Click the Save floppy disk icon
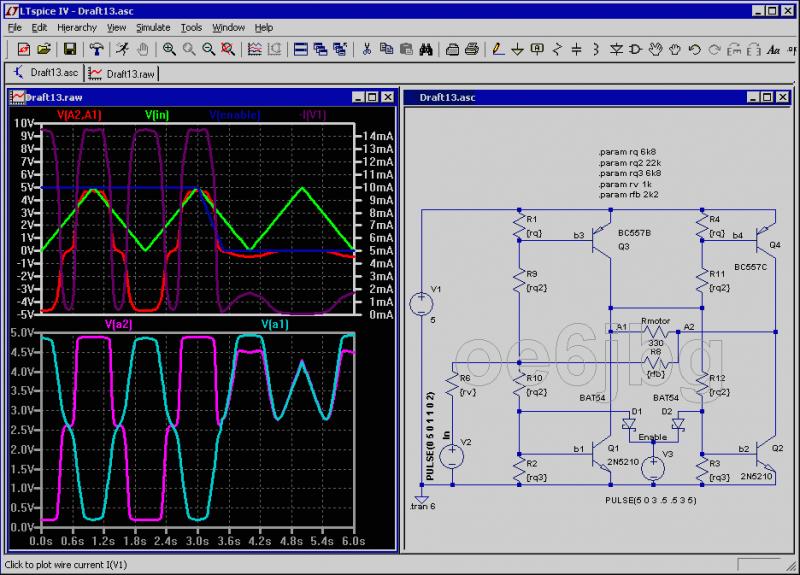 (70, 48)
